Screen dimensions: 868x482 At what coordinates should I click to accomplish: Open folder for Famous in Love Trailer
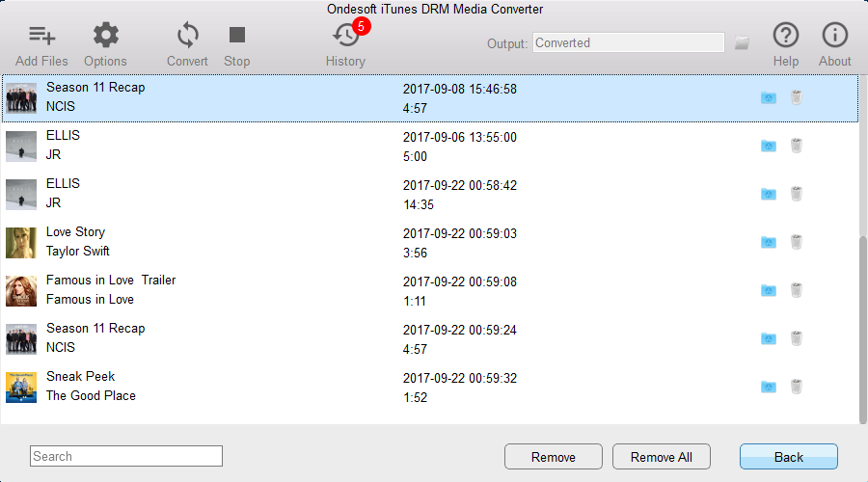pyautogui.click(x=769, y=290)
